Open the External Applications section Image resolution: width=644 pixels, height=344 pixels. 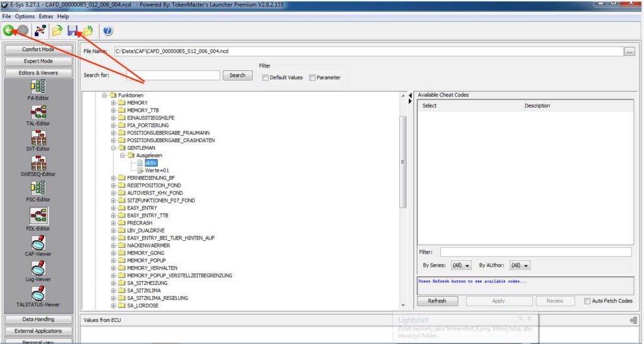click(x=38, y=331)
